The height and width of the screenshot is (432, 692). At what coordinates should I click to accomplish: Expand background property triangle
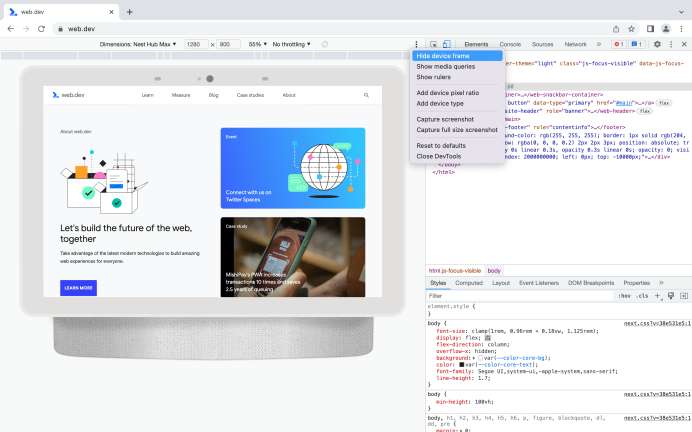click(x=474, y=358)
